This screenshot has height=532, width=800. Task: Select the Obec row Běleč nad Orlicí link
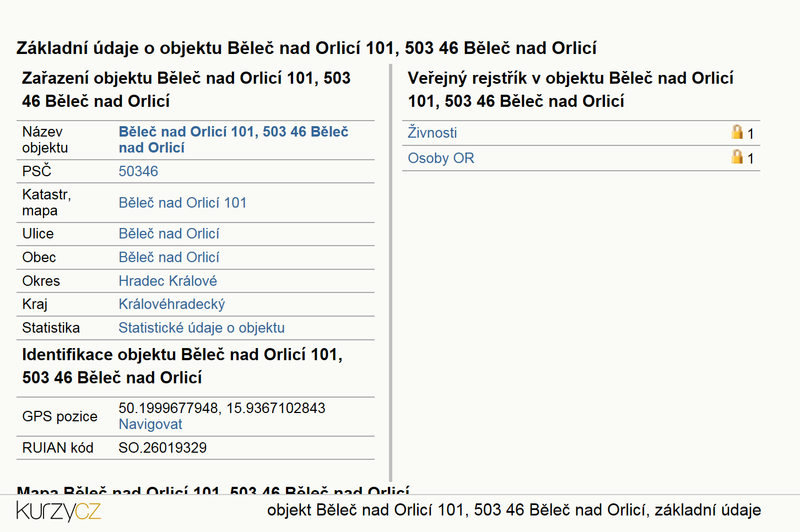(169, 257)
